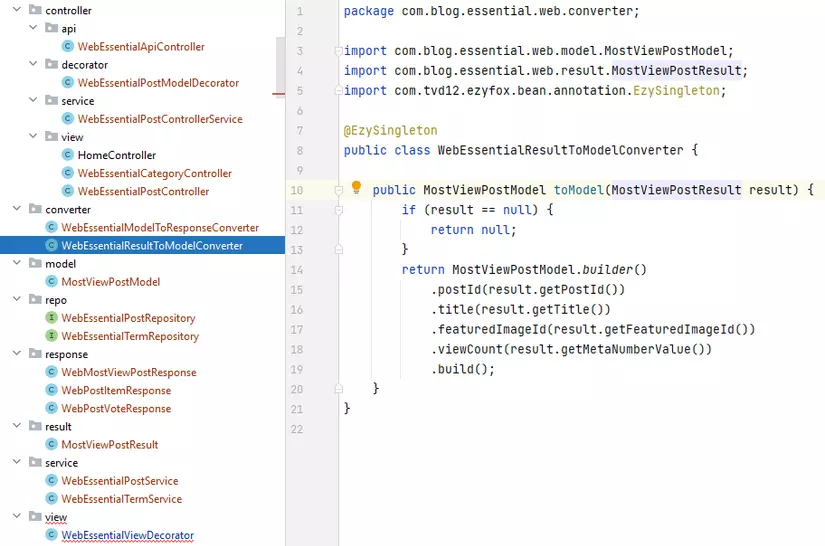
Task: Click the class icon of WebEssentialCategoryController
Action: [x=67, y=173]
